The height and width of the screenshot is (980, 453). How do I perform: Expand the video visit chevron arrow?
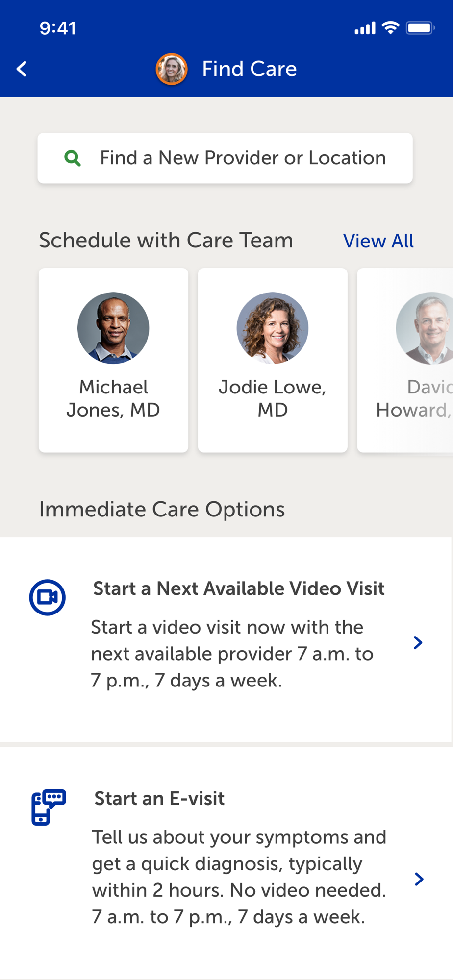418,642
